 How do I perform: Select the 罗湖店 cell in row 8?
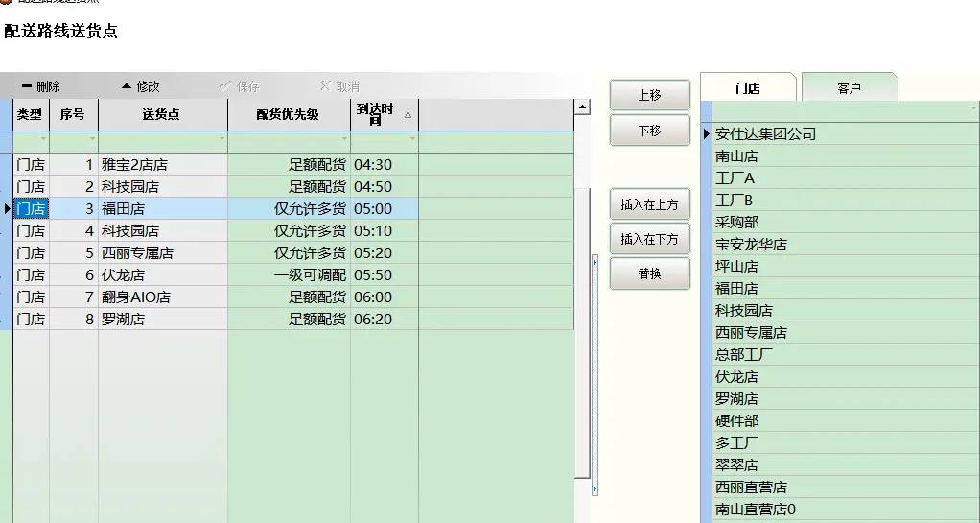tap(163, 319)
